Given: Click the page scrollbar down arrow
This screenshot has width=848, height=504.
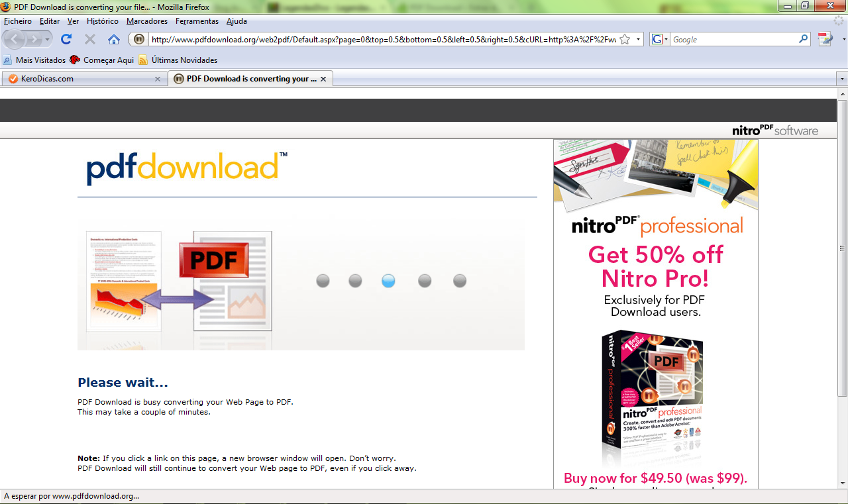Looking at the screenshot, I should 842,482.
